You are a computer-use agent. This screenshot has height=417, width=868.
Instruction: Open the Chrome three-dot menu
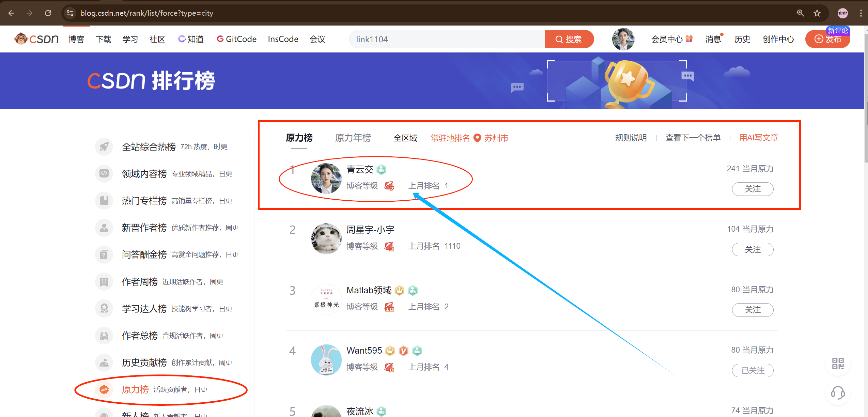click(x=861, y=13)
